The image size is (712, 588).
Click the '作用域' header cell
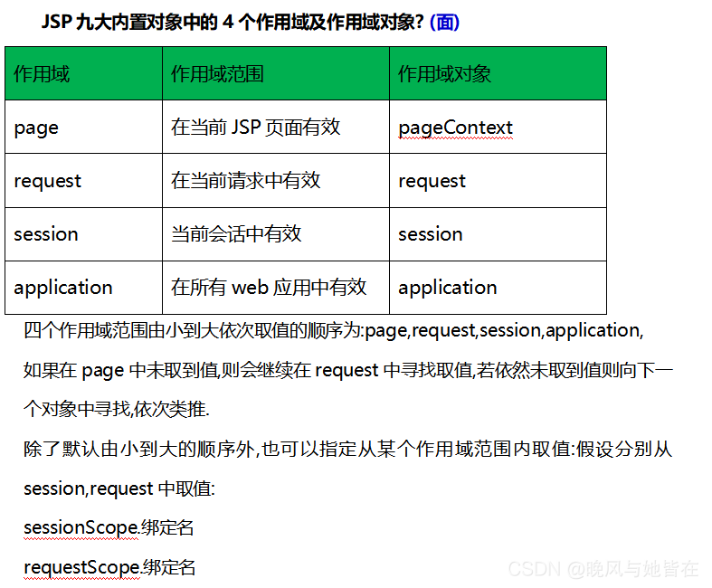click(x=83, y=73)
